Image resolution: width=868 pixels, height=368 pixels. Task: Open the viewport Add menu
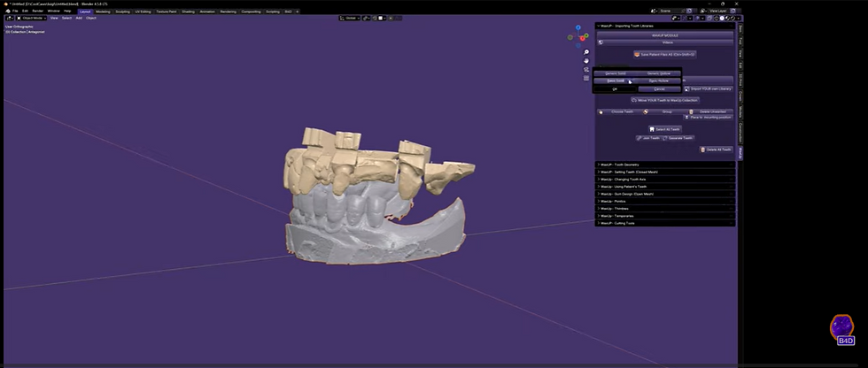coord(79,18)
